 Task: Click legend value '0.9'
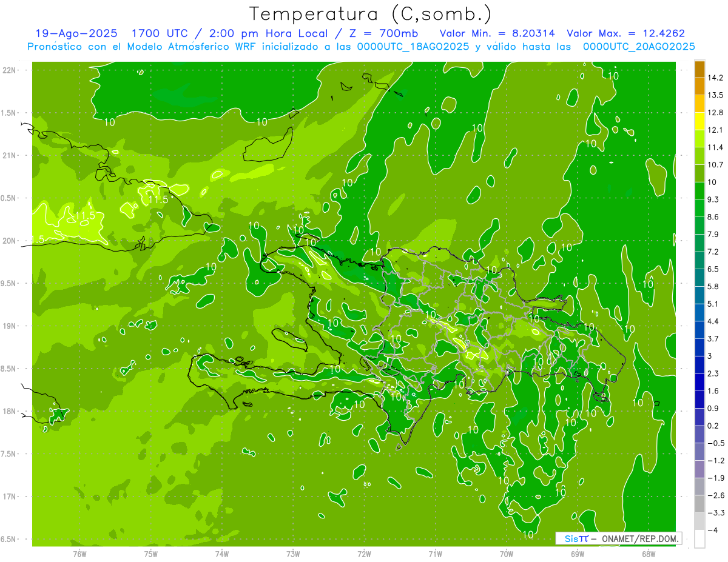pos(713,408)
